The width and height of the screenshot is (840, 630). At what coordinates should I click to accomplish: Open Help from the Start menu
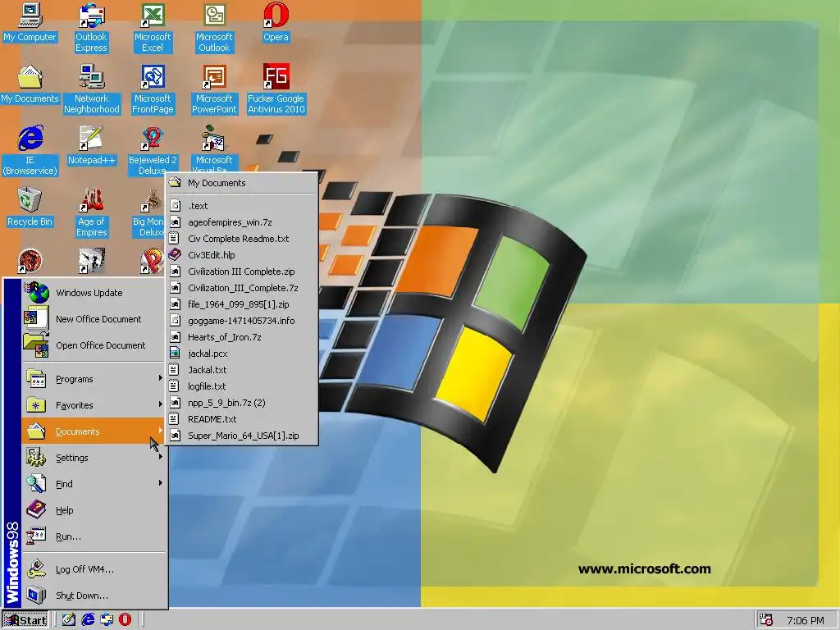coord(94,510)
